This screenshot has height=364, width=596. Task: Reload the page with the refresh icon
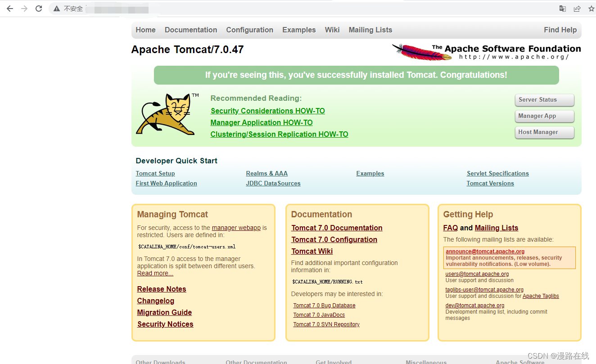[x=39, y=9]
